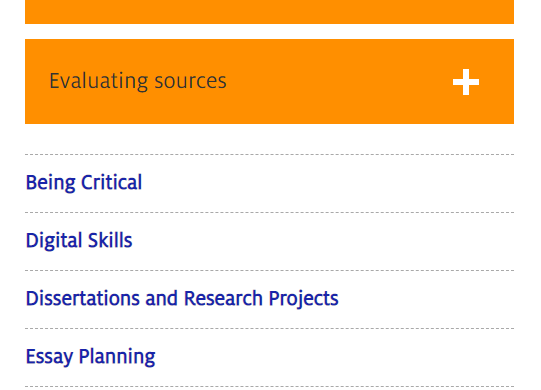The image size is (541, 390).
Task: Click the word 'Planning' in Essay Planning
Action: (x=117, y=357)
